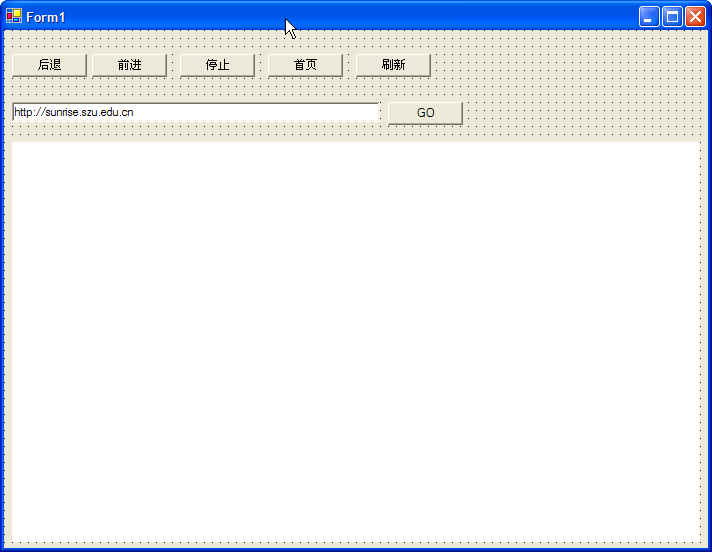This screenshot has width=712, height=552.
Task: Click dotted gap between 前进 and 停止 buttons
Action: click(x=173, y=65)
